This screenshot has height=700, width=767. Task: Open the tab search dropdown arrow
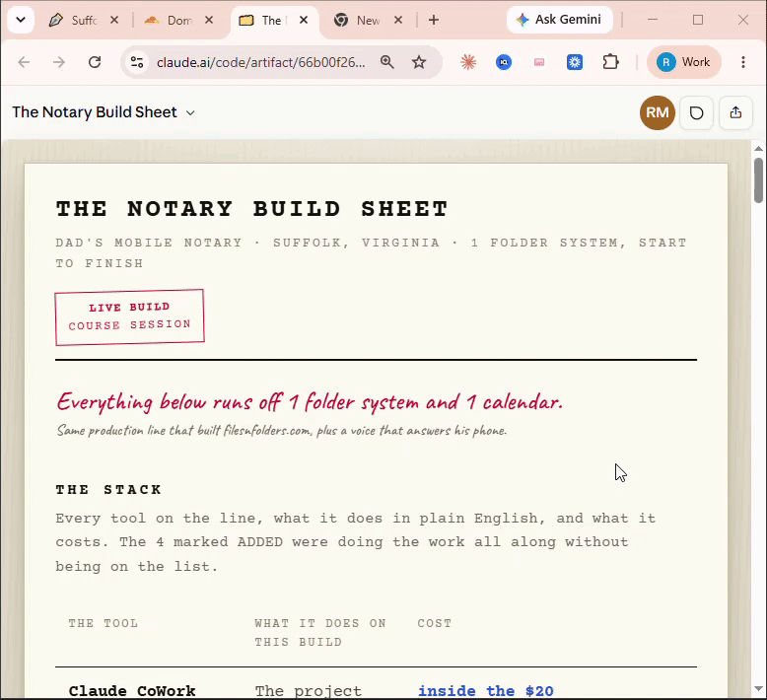tap(21, 20)
